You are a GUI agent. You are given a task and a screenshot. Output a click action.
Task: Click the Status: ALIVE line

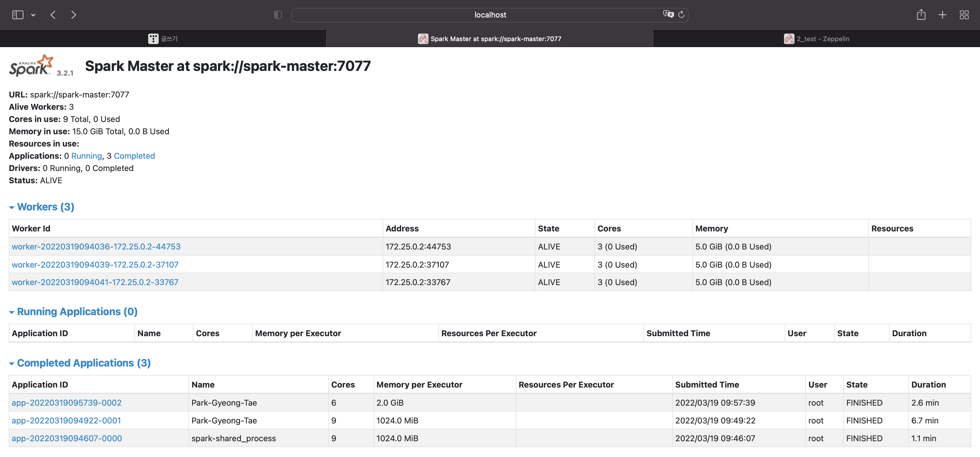click(35, 180)
